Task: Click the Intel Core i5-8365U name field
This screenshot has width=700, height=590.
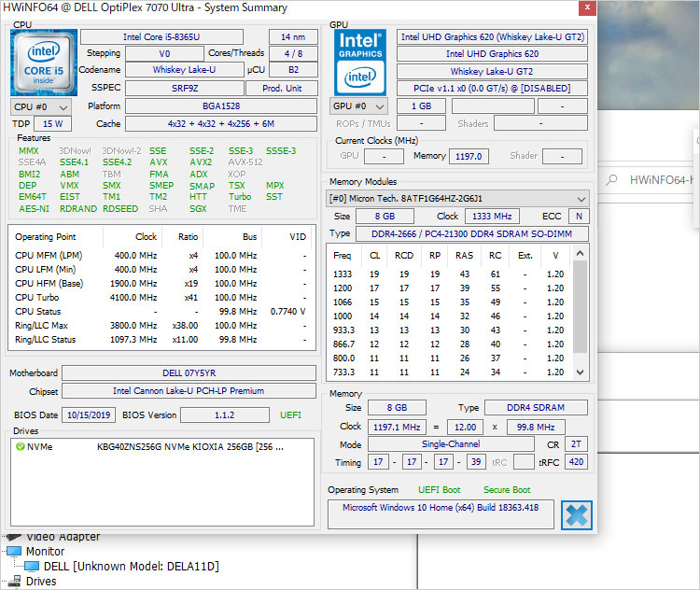Action: [x=161, y=37]
